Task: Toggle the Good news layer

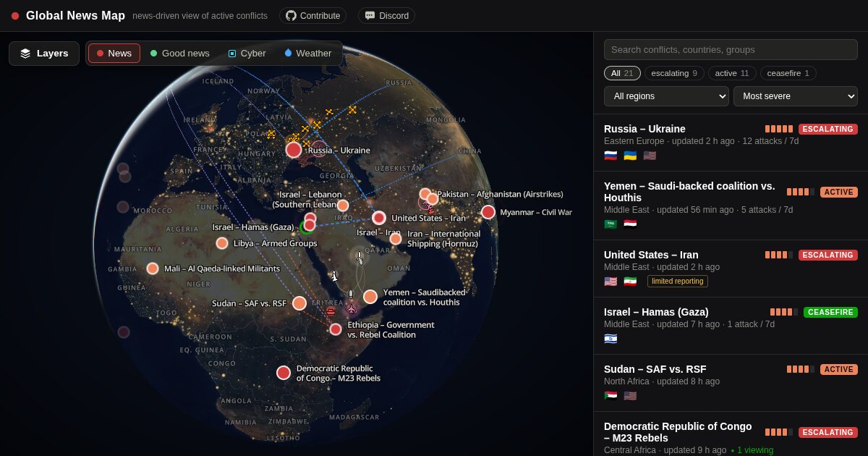Action: click(x=179, y=54)
